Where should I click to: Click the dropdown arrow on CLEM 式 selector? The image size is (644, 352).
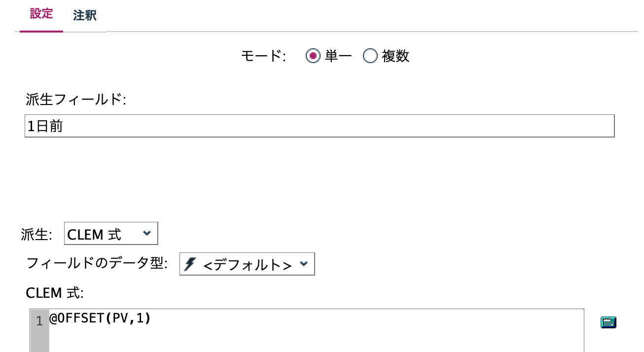click(146, 234)
